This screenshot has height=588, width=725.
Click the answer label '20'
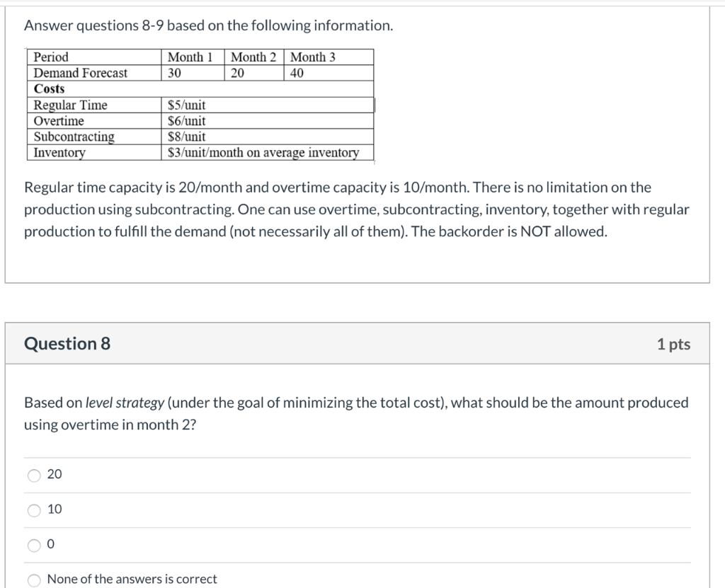coord(54,475)
